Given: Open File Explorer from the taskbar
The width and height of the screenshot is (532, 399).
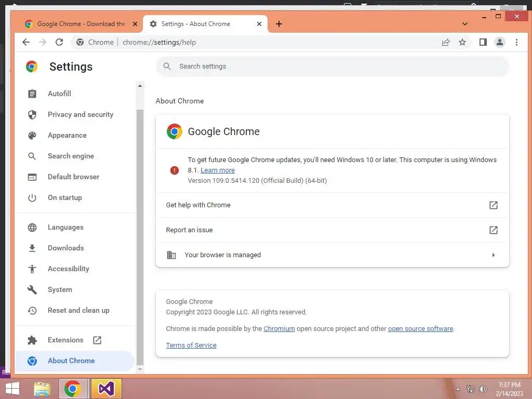Looking at the screenshot, I should [x=42, y=389].
